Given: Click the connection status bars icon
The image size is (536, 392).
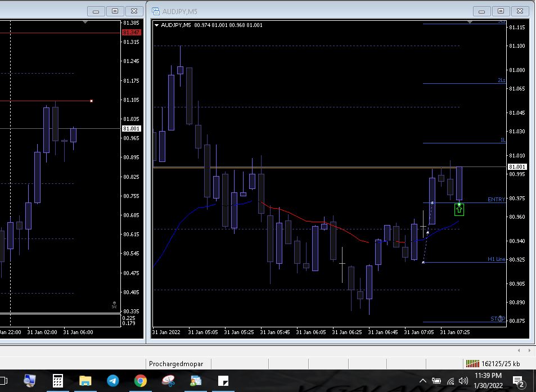Looking at the screenshot, I should [x=471, y=363].
